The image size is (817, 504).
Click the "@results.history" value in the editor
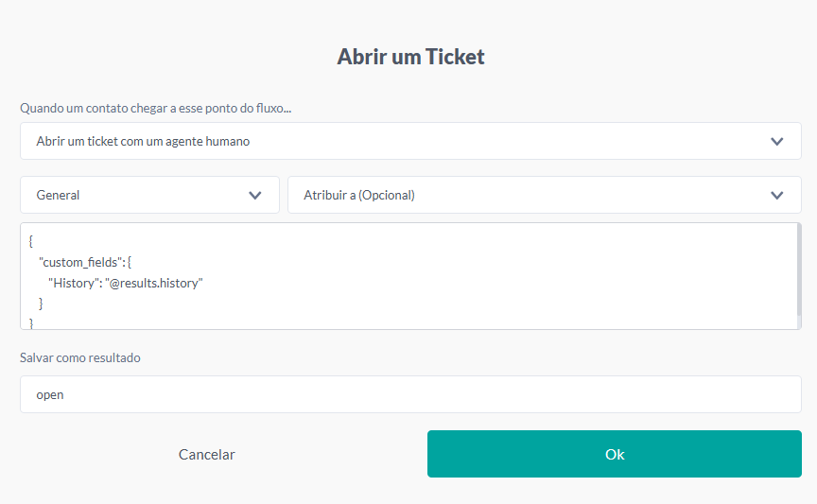tap(156, 283)
